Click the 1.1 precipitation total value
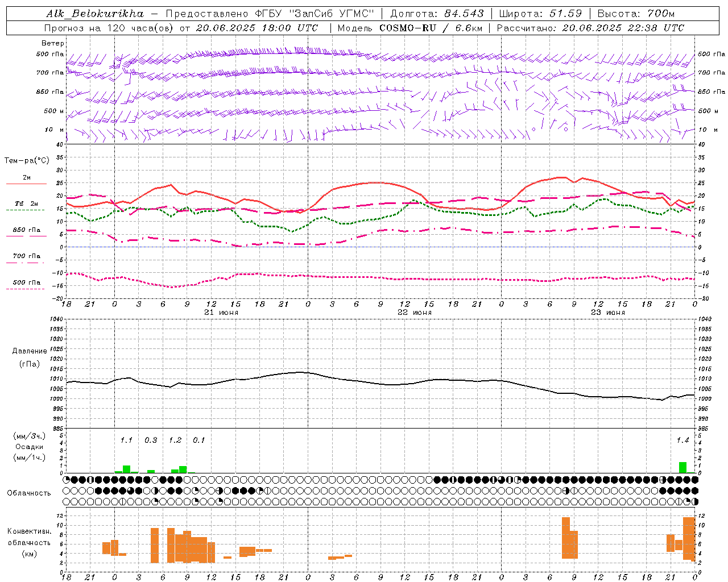 (x=126, y=440)
